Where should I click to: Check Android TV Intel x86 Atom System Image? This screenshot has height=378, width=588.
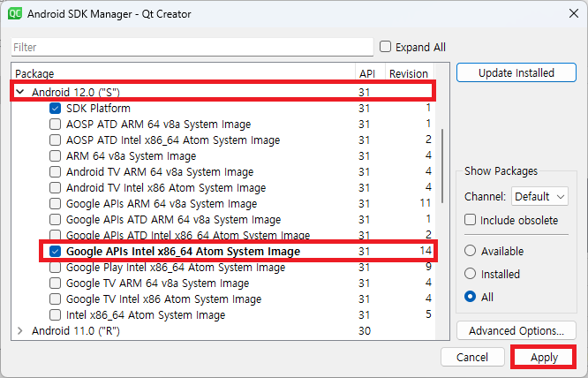(55, 187)
